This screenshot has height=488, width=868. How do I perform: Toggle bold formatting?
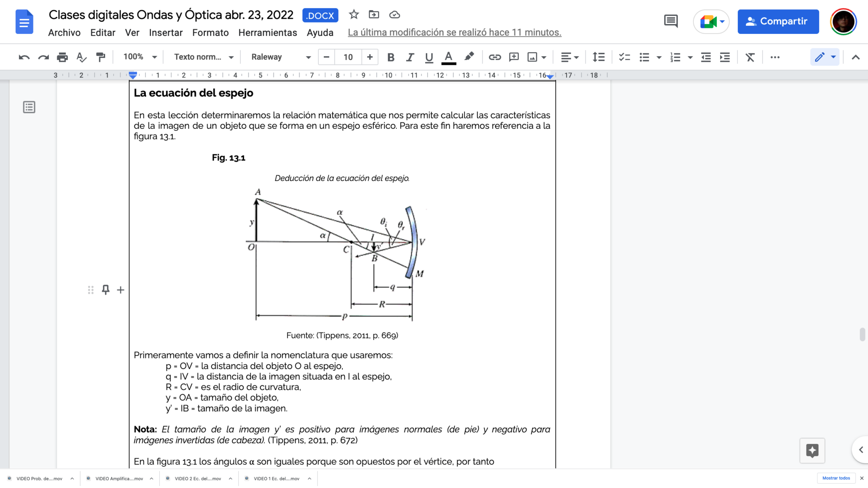click(391, 57)
